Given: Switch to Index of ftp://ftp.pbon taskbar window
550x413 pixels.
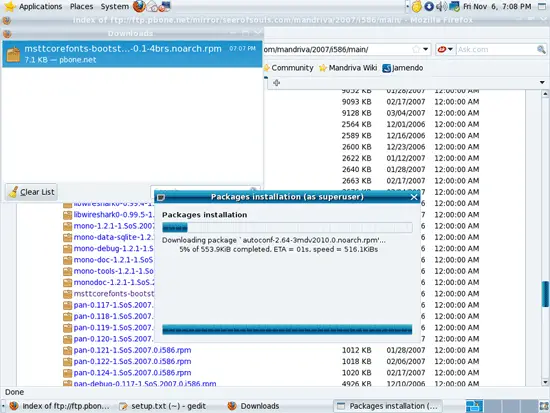Looking at the screenshot, I should [60, 406].
